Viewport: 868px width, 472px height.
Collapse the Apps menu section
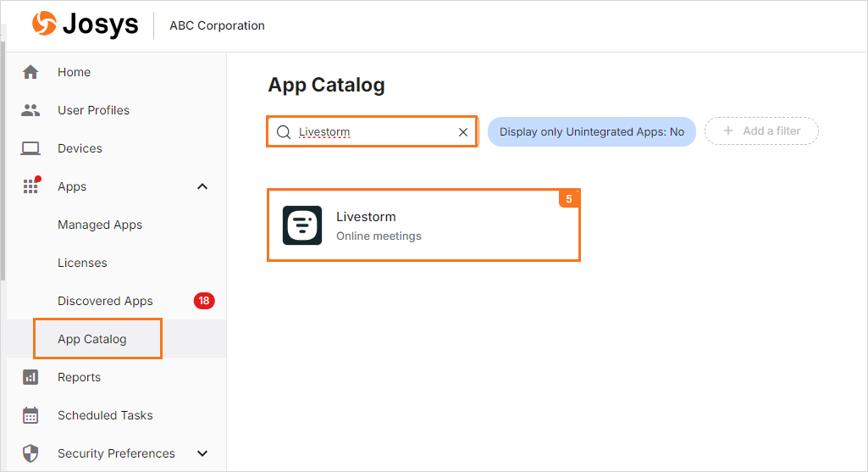pos(202,186)
